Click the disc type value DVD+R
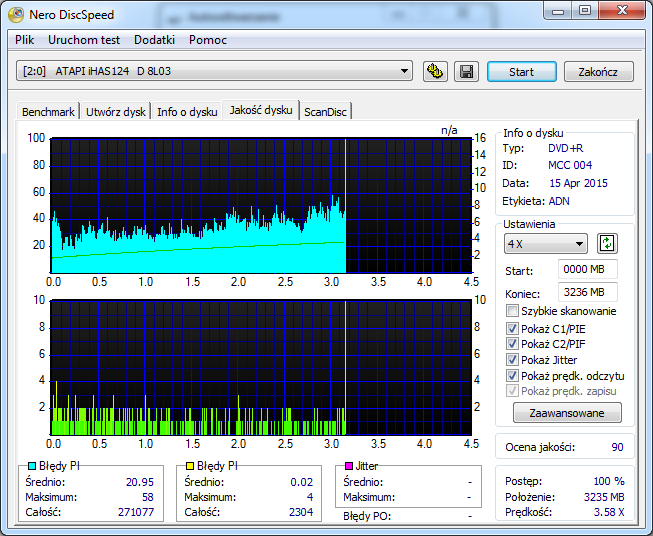Viewport: 653px width, 536px height. click(566, 148)
